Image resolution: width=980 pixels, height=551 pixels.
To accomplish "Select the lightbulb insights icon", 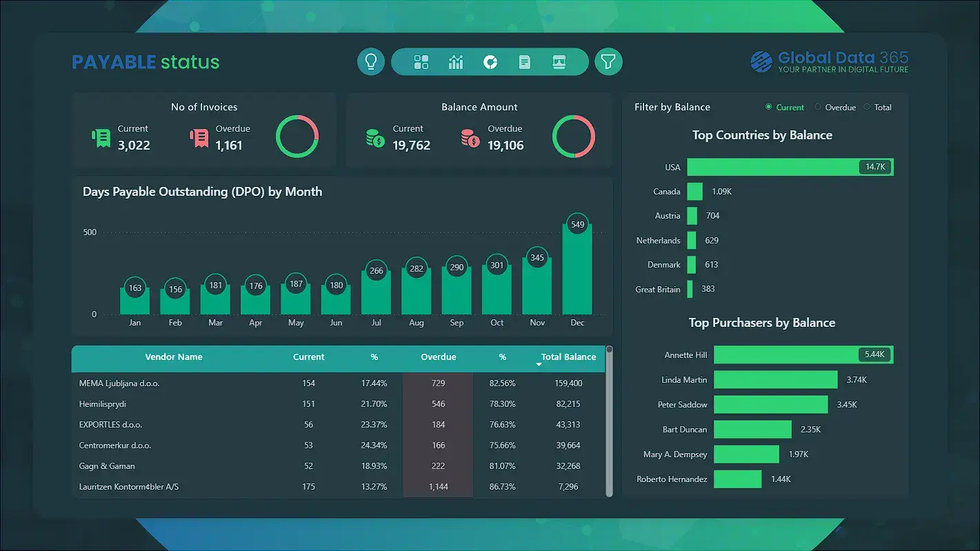I will point(370,61).
